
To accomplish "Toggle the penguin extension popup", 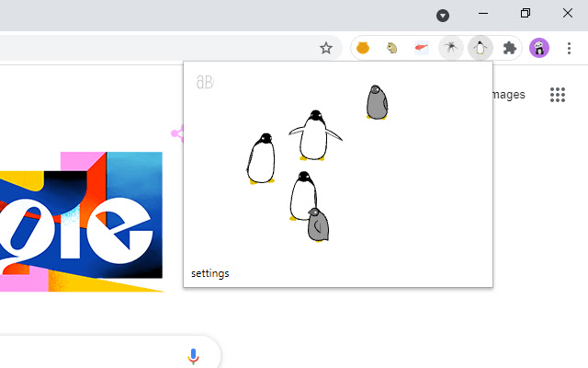I will [x=480, y=48].
